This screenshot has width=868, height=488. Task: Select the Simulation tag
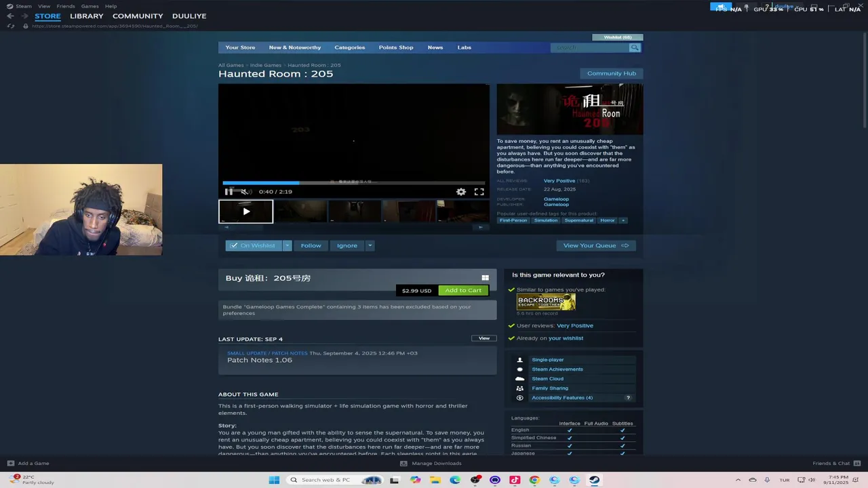(546, 220)
